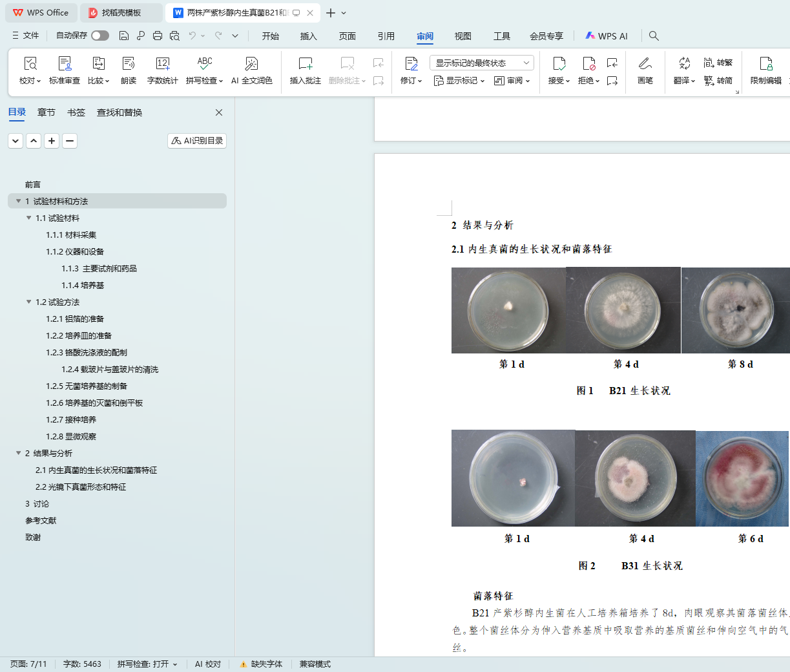Toggle the auto-save (自动保存) switch
The width and height of the screenshot is (790, 672).
(x=99, y=36)
